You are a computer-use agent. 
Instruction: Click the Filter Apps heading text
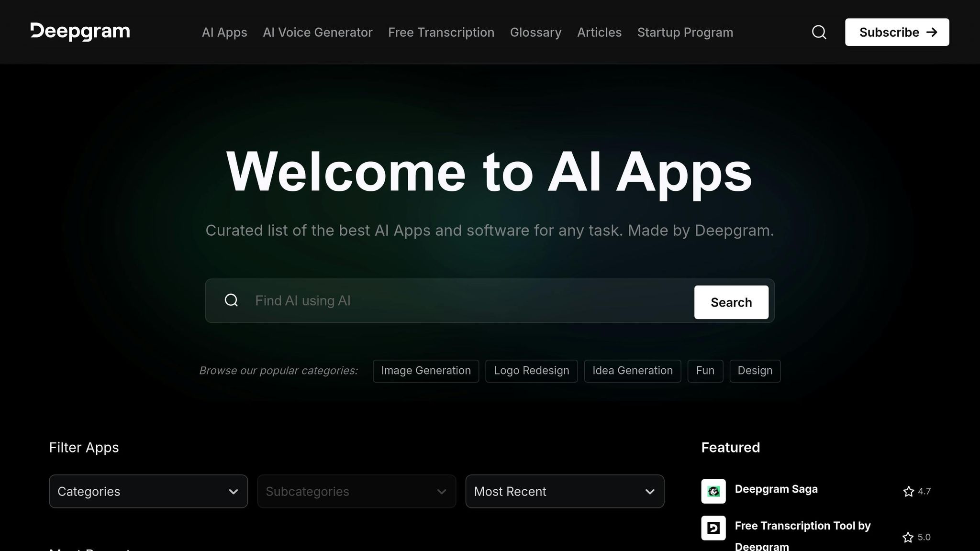tap(84, 447)
